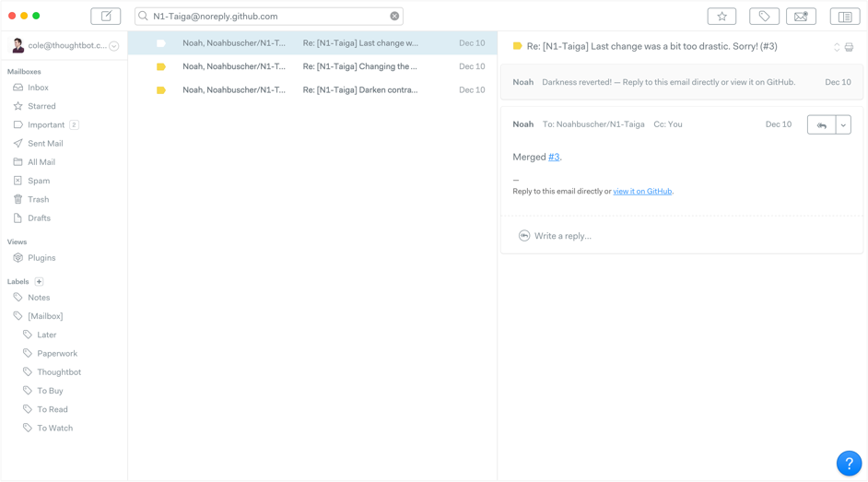Image resolution: width=868 pixels, height=482 pixels.
Task: Toggle the reading pane layout button
Action: pos(845,17)
